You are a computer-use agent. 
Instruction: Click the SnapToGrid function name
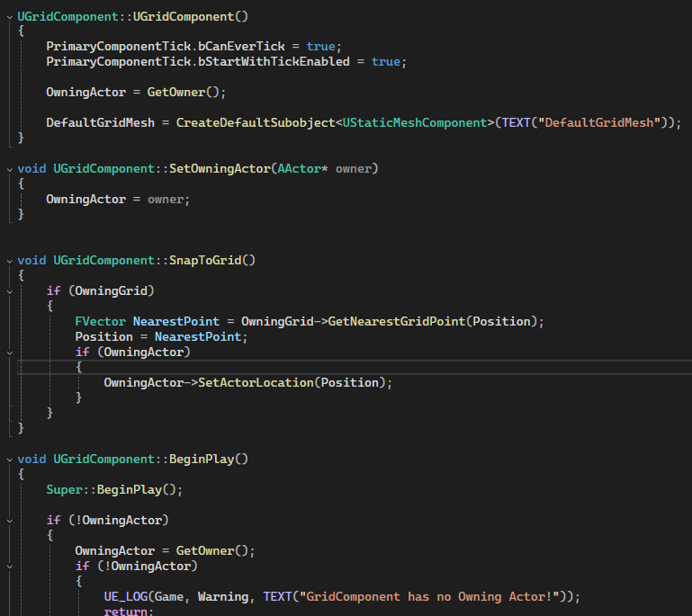point(205,260)
